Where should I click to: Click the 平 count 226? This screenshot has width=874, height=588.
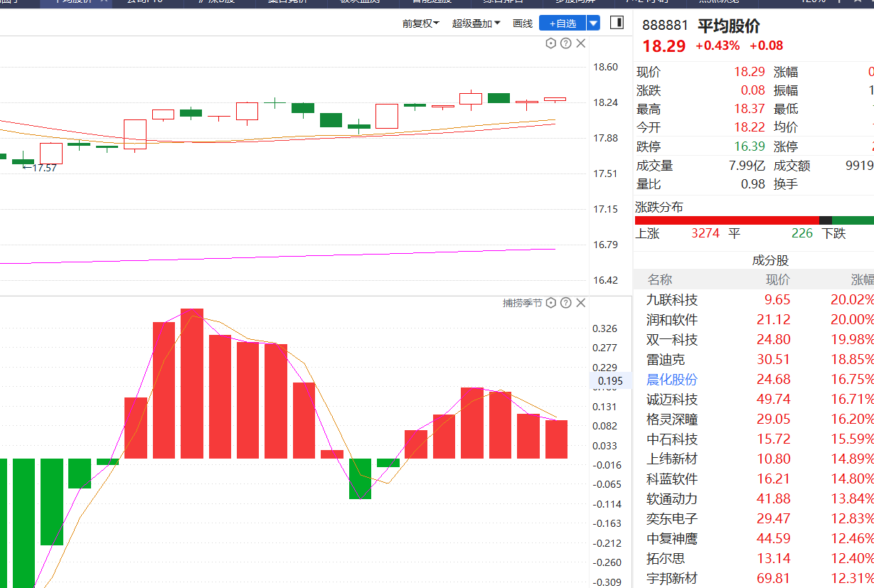(802, 233)
